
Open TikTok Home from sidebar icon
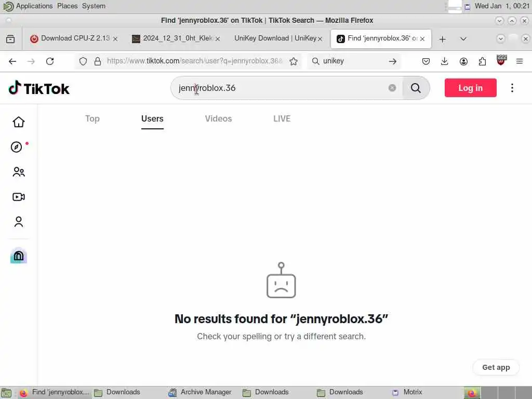[x=19, y=122]
